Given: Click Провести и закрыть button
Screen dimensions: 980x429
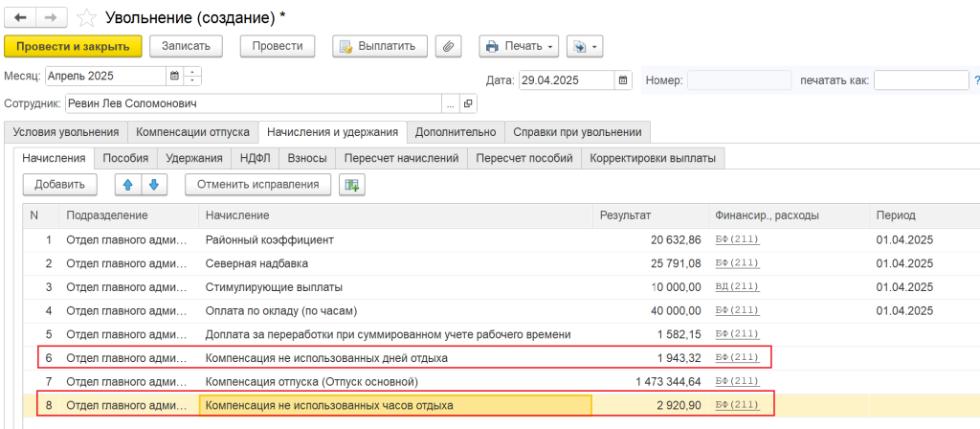Looking at the screenshot, I should (73, 46).
